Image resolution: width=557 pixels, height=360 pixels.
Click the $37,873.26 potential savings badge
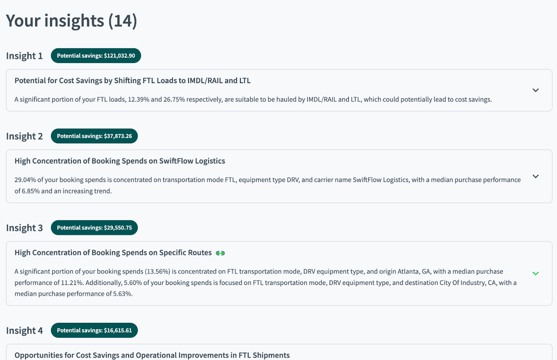[x=94, y=136]
